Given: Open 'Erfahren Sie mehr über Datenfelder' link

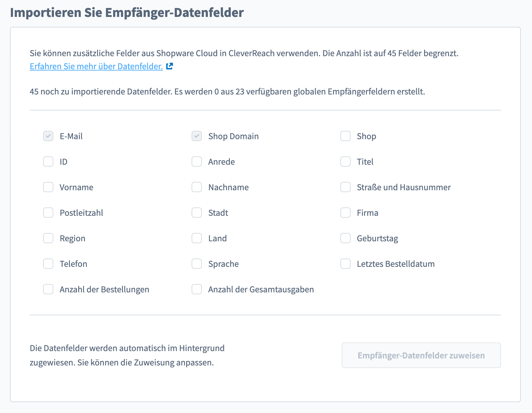Looking at the screenshot, I should point(96,66).
